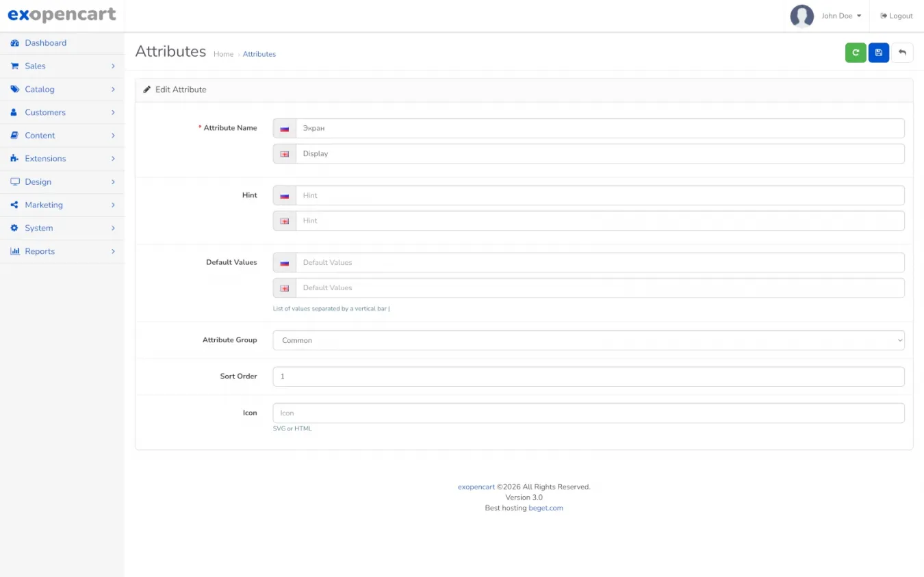Click the System gear icon
The width and height of the screenshot is (924, 577).
coord(14,229)
